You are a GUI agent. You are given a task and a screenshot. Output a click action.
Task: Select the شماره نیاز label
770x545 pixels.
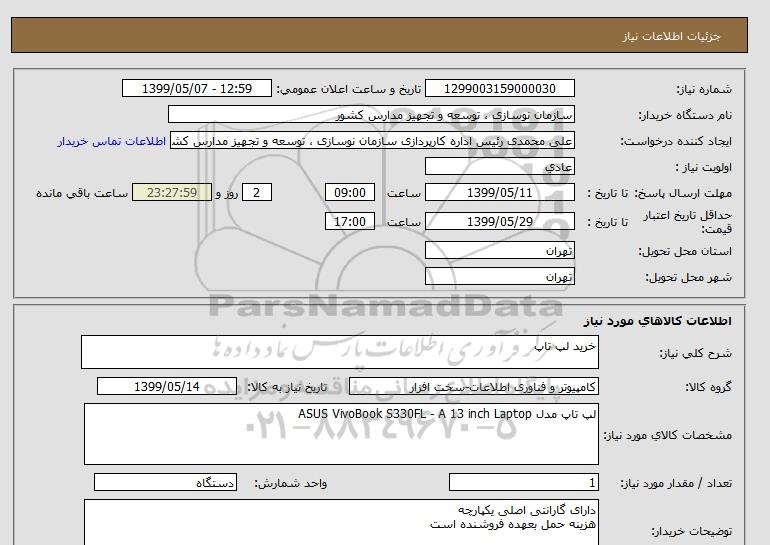[704, 89]
